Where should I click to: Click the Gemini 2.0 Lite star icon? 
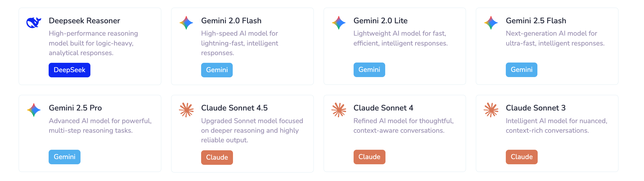coord(338,22)
